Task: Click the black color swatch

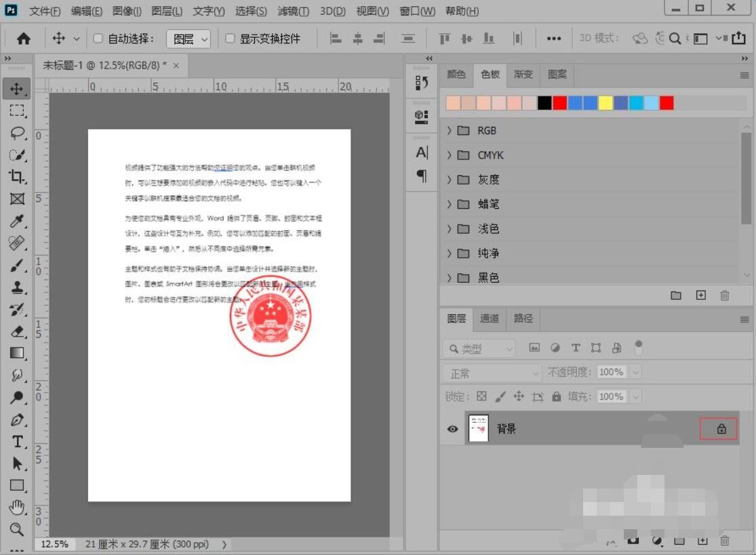Action: coord(544,103)
